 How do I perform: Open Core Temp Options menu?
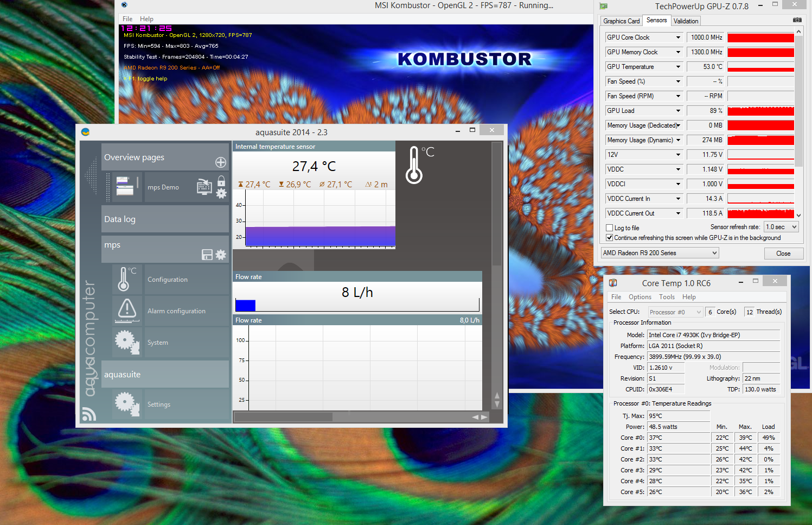pos(640,297)
